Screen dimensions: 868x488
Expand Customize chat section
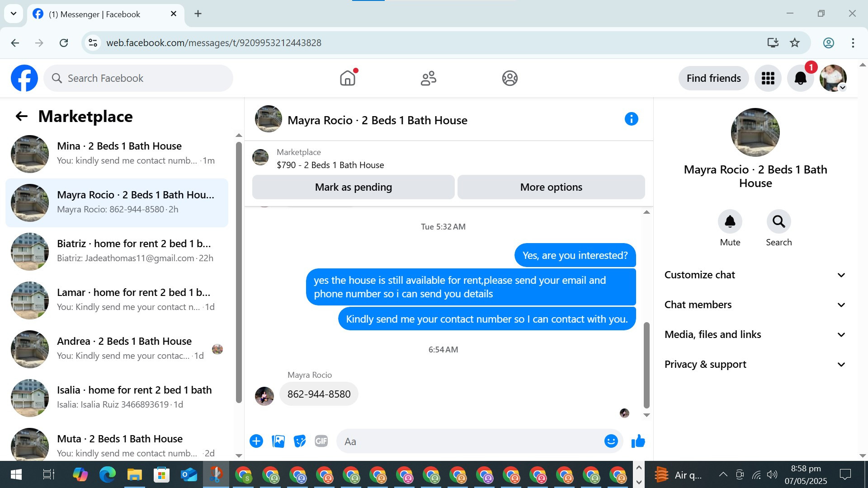pos(755,275)
